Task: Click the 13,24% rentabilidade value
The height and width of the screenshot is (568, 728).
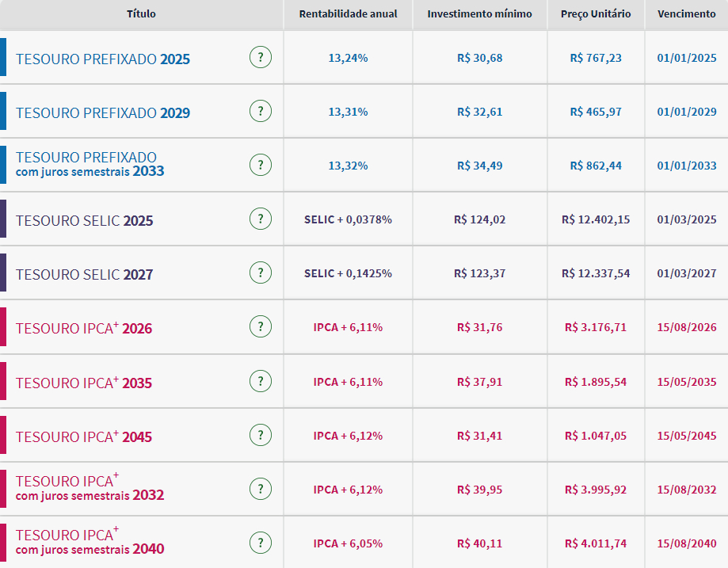Action: coord(349,58)
